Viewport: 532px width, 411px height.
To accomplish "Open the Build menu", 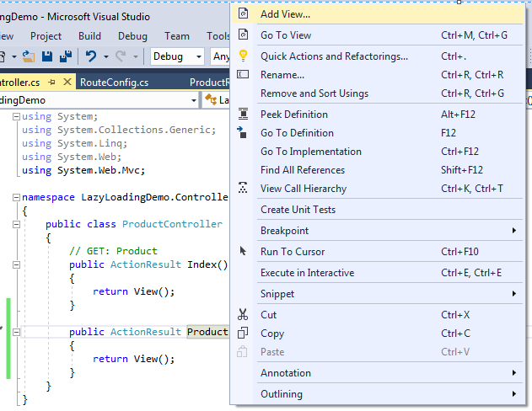I will click(89, 36).
